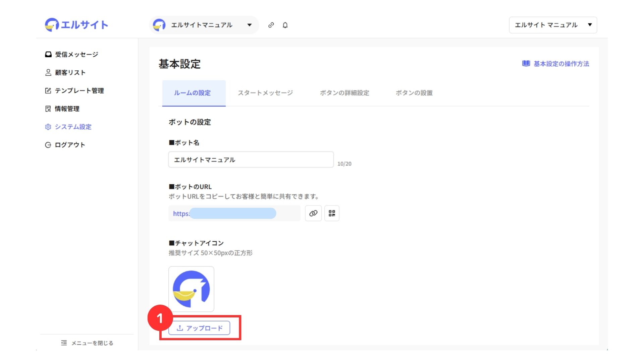Switch to the スタートメッセージ tab
This screenshot has height=362, width=644.
point(265,93)
